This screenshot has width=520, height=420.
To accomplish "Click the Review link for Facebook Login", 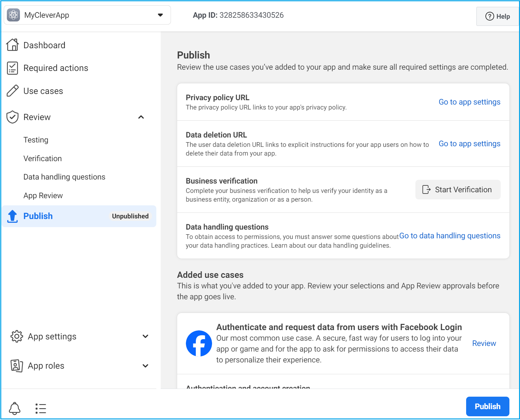I will (484, 343).
